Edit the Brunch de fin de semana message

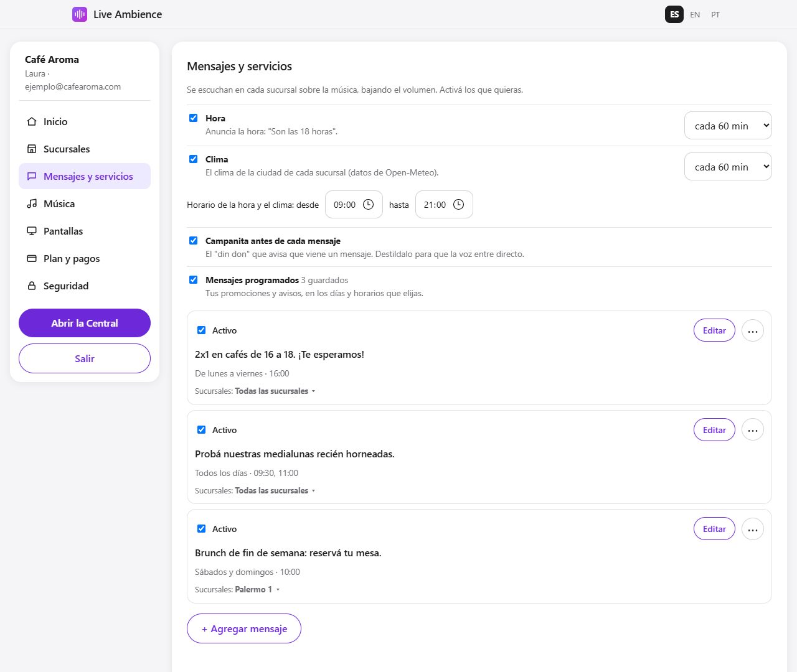(x=714, y=529)
